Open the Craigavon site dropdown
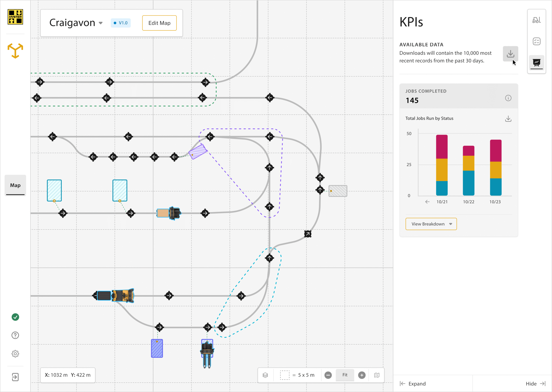 [x=76, y=23]
